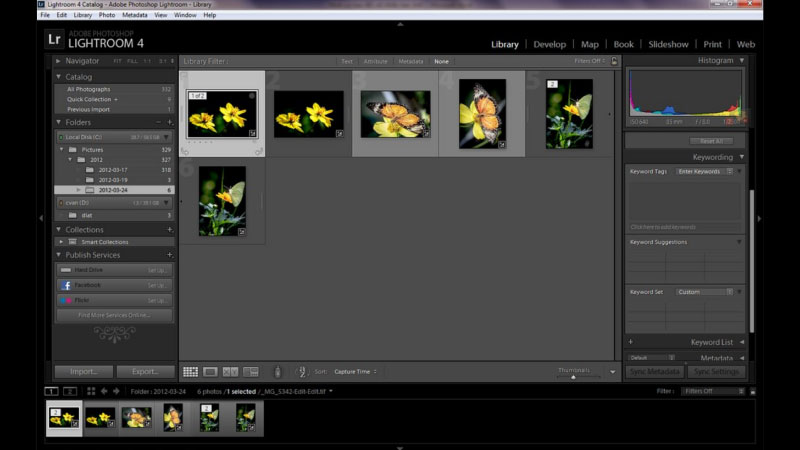The width and height of the screenshot is (800, 450).
Task: Open the Keyword Set Custom dropdown
Action: 705,292
